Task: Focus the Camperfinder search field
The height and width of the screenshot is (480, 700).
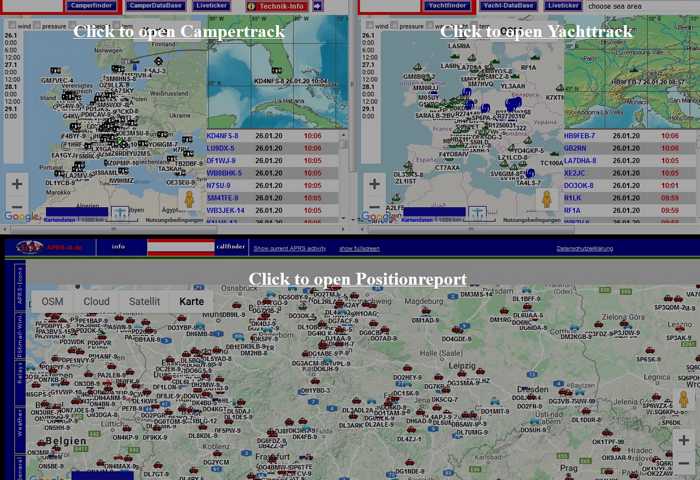Action: pos(32,6)
